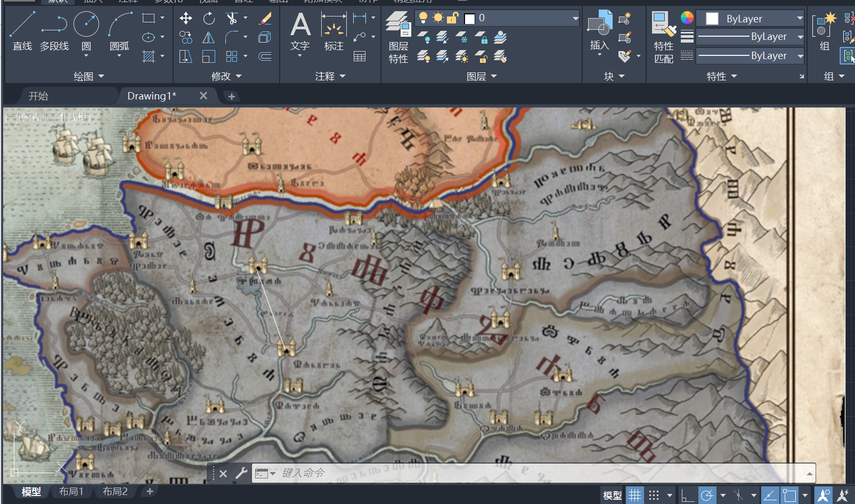Toggle polar tracking in status bar
This screenshot has width=855, height=504.
707,495
